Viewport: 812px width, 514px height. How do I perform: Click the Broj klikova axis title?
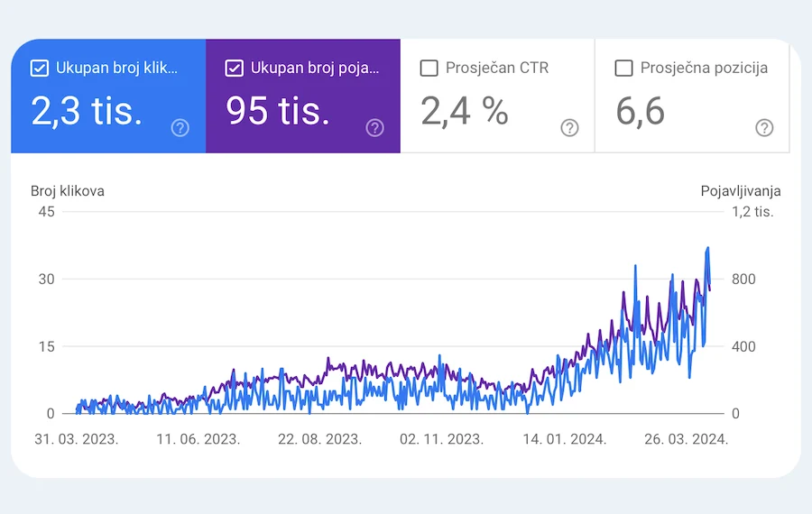68,190
